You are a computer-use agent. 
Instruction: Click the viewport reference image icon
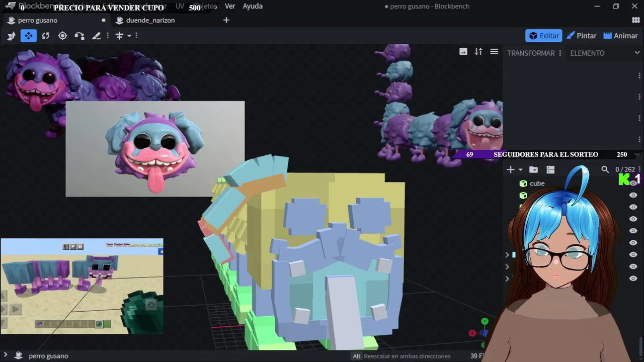[463, 52]
